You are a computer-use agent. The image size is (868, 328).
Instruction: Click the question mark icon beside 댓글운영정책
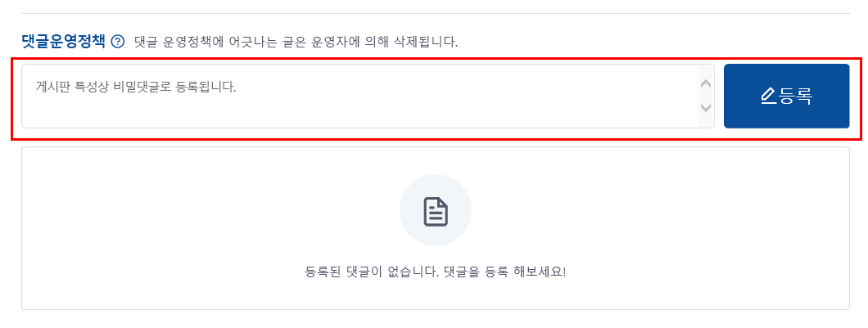point(118,42)
